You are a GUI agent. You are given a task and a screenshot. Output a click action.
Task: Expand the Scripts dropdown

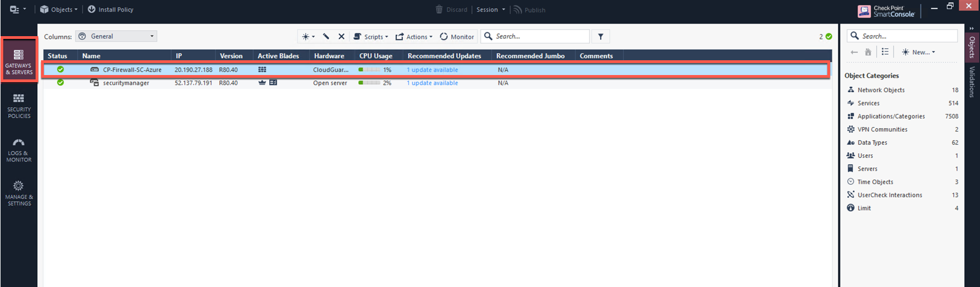[x=371, y=37]
